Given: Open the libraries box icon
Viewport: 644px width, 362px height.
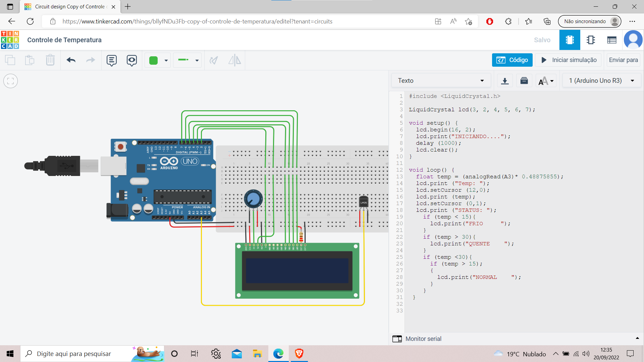Looking at the screenshot, I should pyautogui.click(x=524, y=81).
